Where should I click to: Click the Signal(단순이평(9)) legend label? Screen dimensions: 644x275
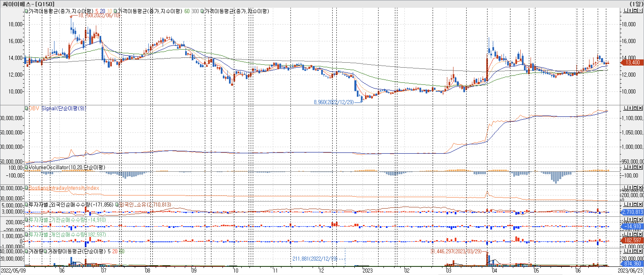click(63, 108)
